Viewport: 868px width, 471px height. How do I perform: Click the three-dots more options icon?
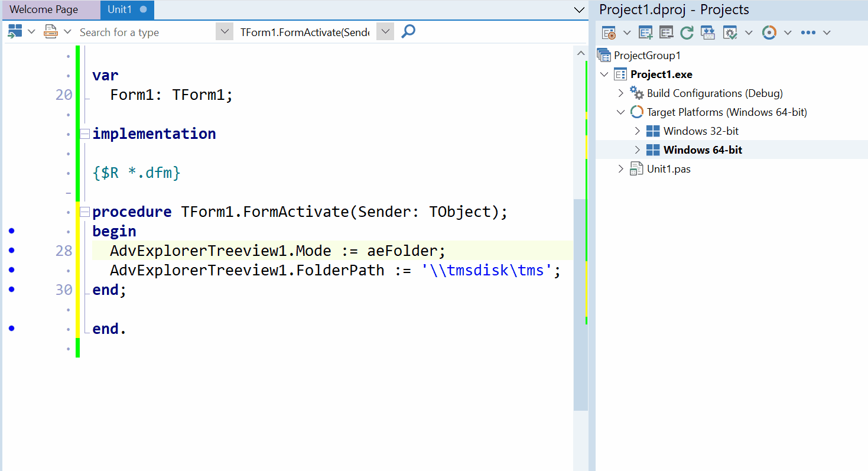tap(808, 33)
